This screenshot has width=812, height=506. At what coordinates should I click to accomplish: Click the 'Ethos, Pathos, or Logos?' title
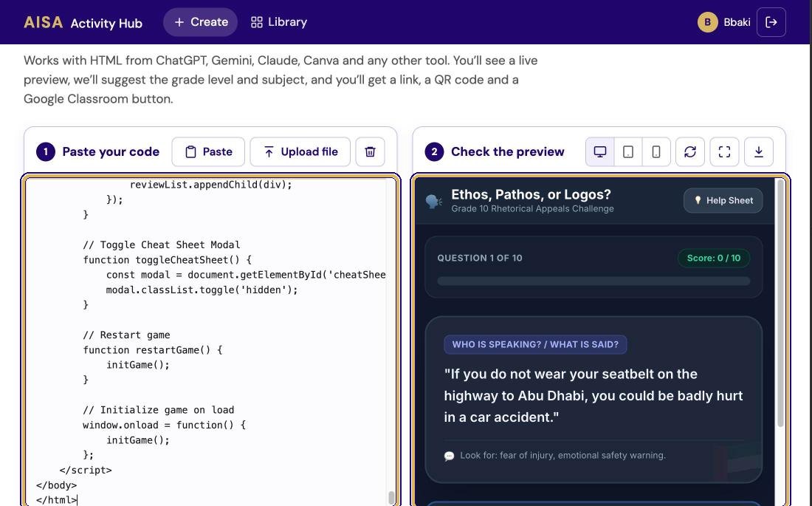531,194
